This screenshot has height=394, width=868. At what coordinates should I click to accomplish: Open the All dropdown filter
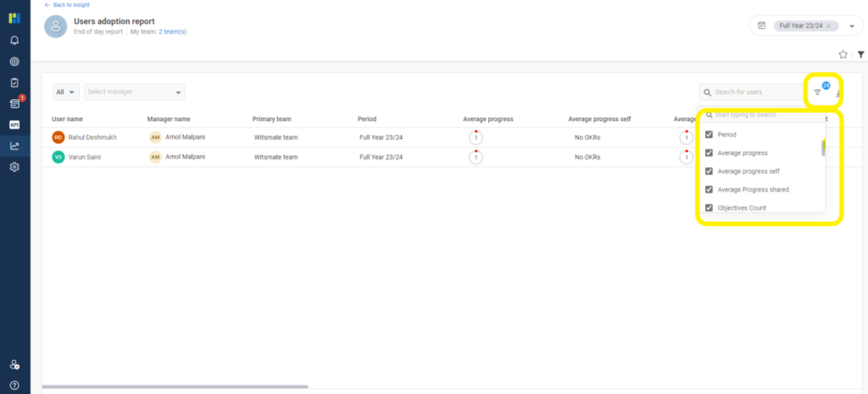click(x=66, y=92)
